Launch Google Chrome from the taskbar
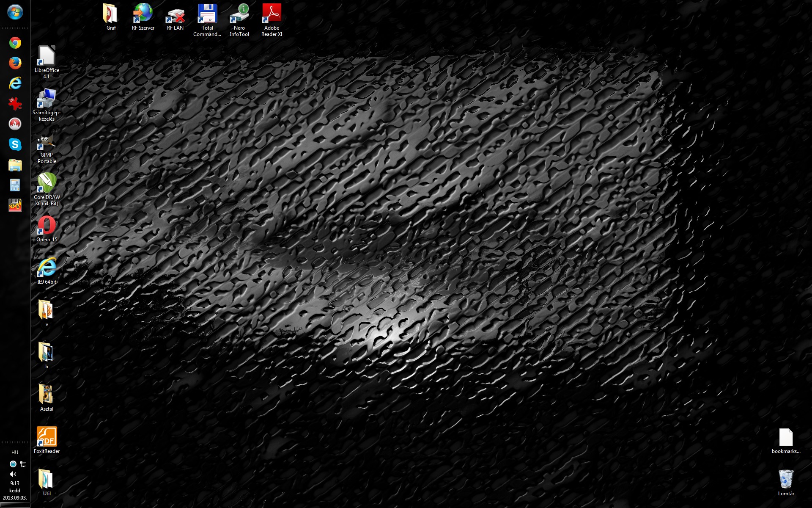Screen dimensions: 812x508 click(x=15, y=43)
